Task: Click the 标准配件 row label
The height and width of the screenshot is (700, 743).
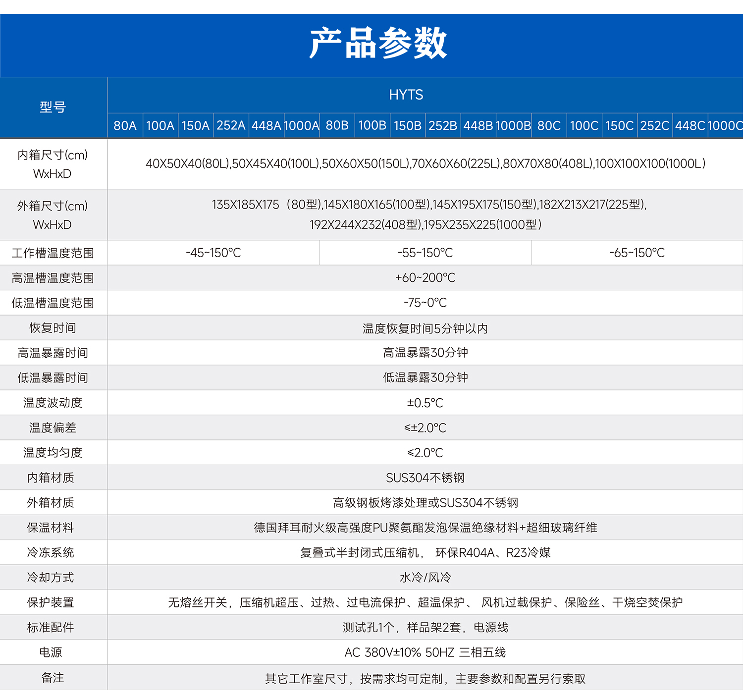Action: [x=51, y=627]
